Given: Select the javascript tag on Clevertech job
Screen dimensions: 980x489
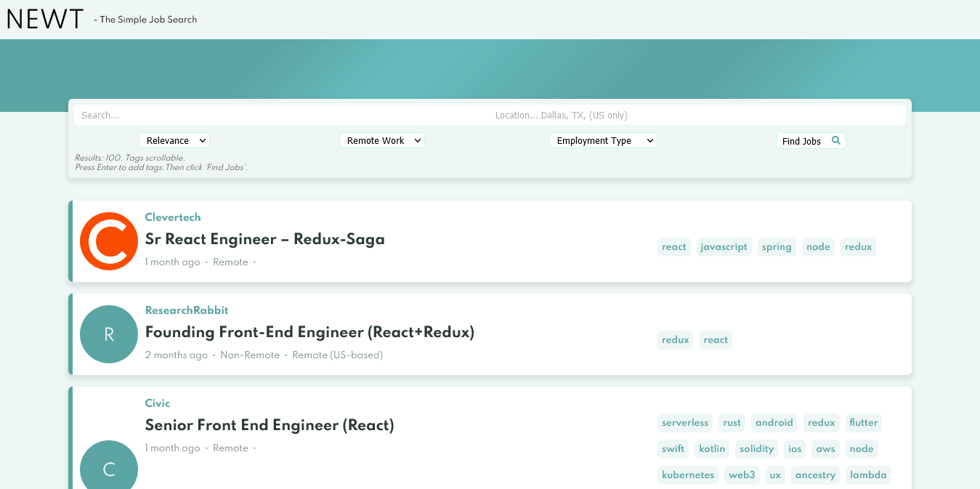Looking at the screenshot, I should [724, 247].
